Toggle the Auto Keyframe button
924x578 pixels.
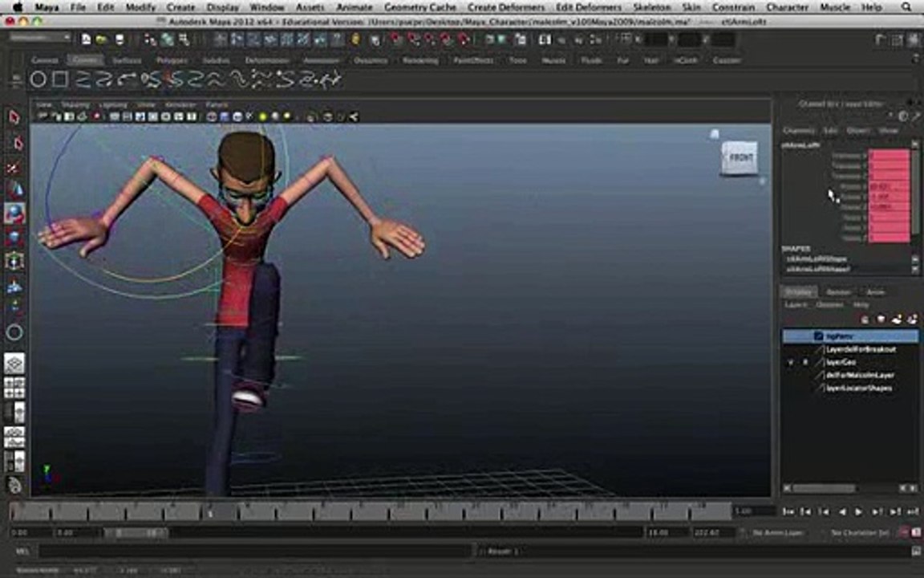(904, 532)
